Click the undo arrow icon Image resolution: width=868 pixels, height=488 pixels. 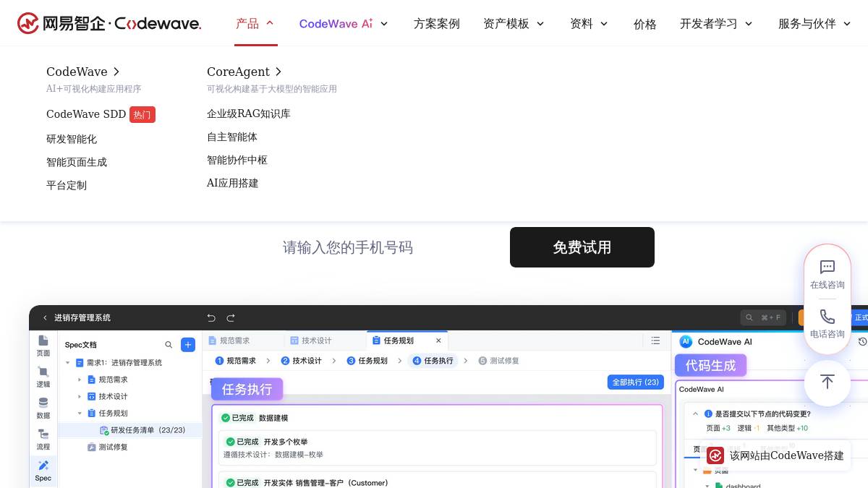click(x=211, y=317)
